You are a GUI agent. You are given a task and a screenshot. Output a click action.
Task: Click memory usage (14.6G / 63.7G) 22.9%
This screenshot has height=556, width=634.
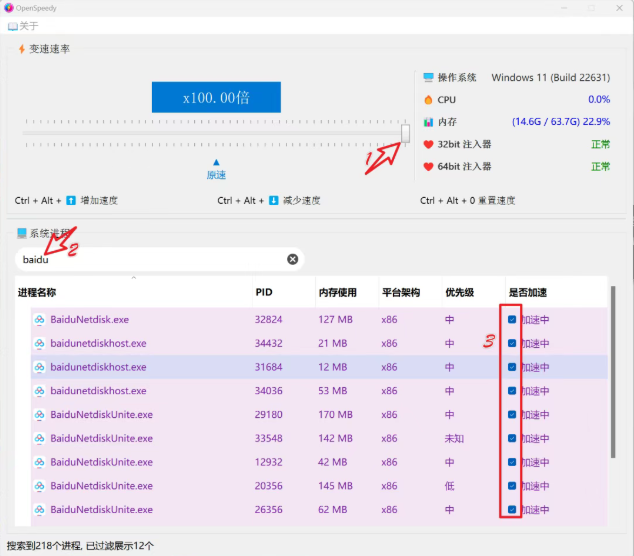click(x=561, y=122)
